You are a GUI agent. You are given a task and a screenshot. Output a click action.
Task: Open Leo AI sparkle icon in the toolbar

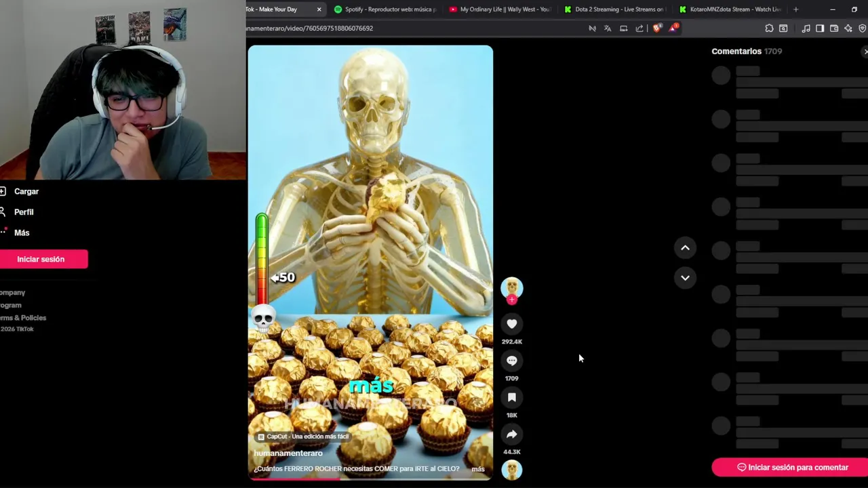[848, 28]
